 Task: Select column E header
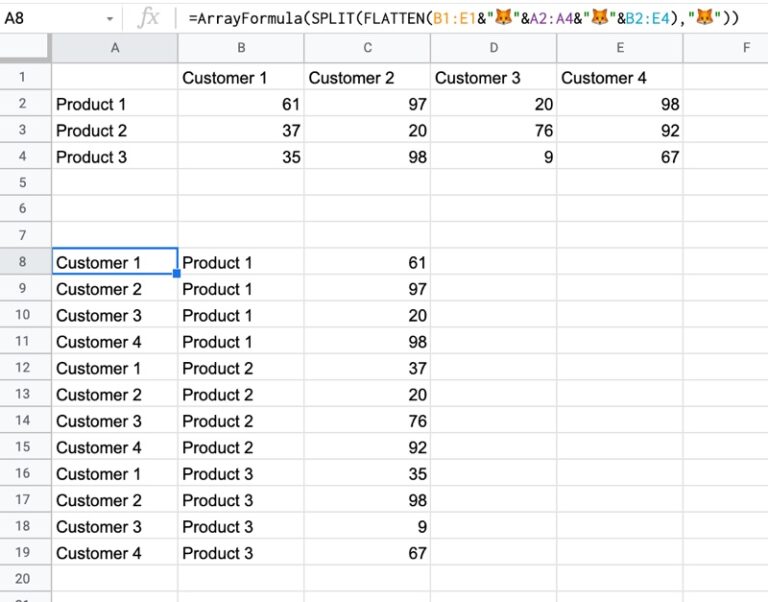tap(619, 47)
